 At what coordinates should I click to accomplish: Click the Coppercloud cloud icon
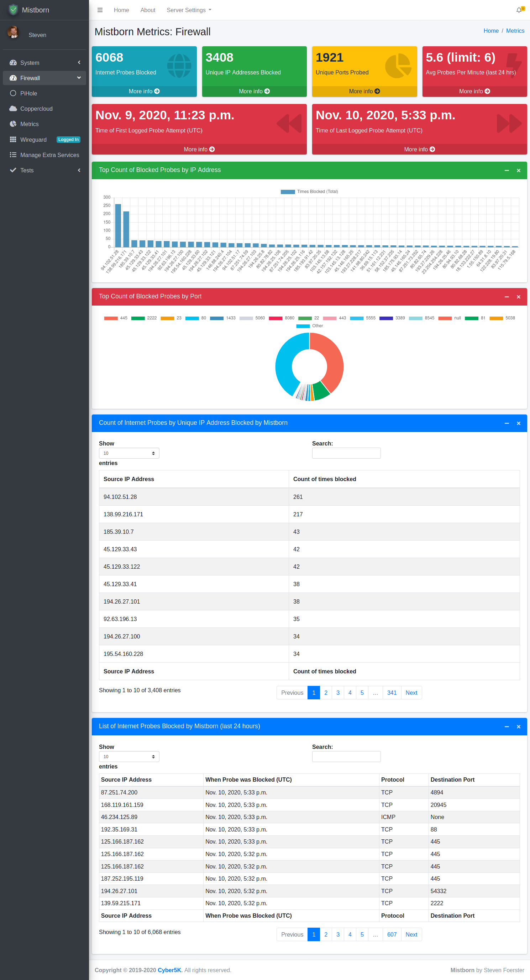click(13, 109)
